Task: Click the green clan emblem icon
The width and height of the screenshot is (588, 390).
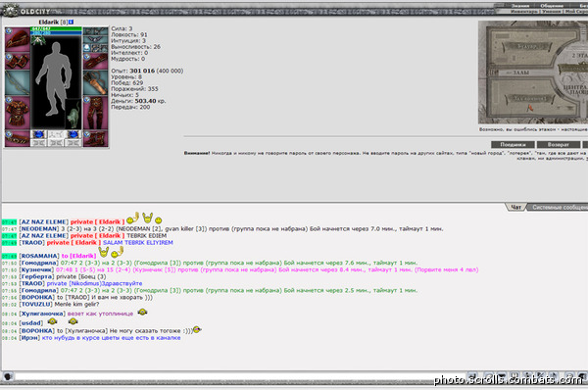Action: (37, 40)
